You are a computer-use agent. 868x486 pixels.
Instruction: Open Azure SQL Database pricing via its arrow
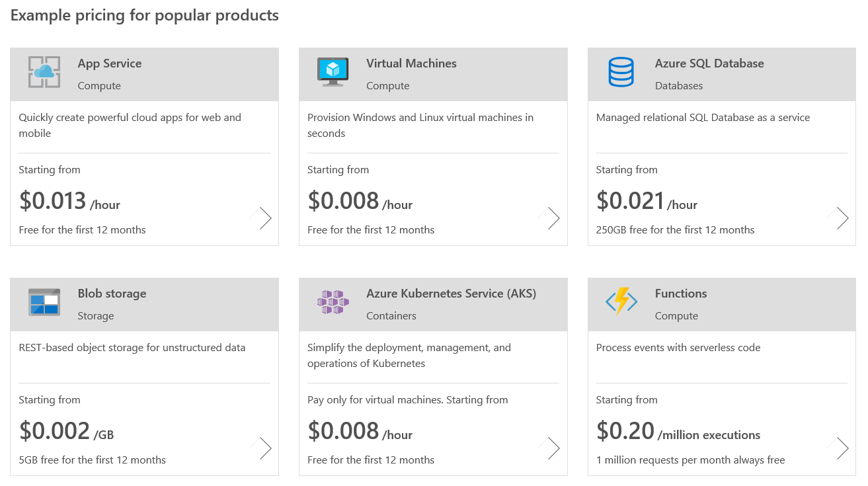[840, 218]
